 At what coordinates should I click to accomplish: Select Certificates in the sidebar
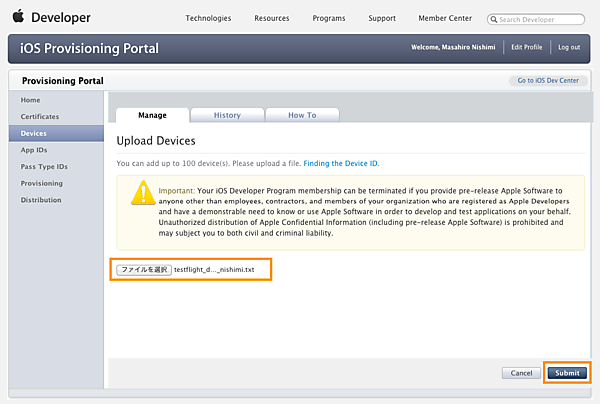pos(40,117)
